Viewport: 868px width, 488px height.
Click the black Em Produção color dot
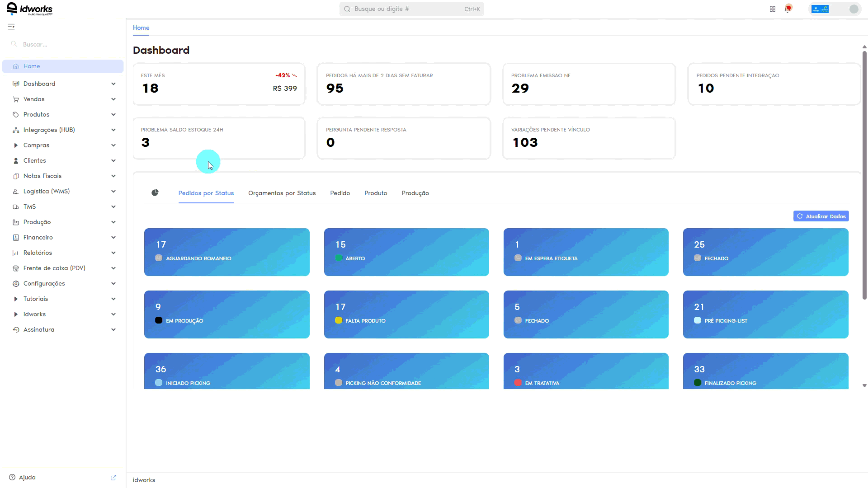pos(159,320)
